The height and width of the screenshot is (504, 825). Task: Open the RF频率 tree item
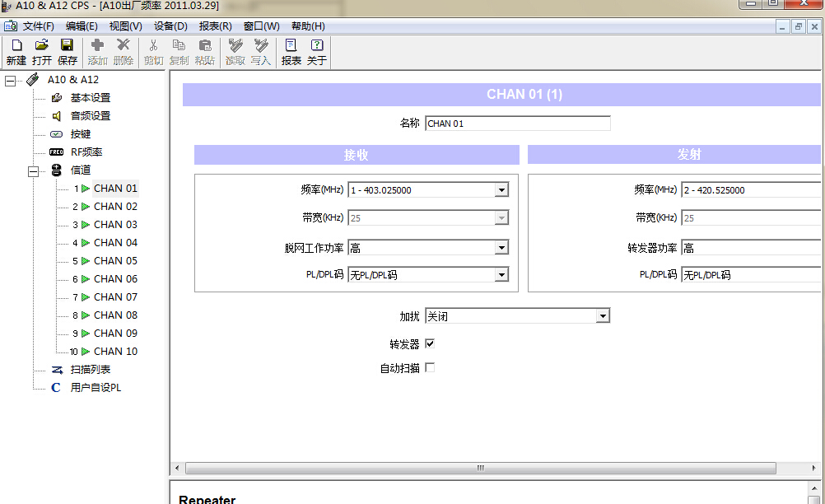(86, 152)
